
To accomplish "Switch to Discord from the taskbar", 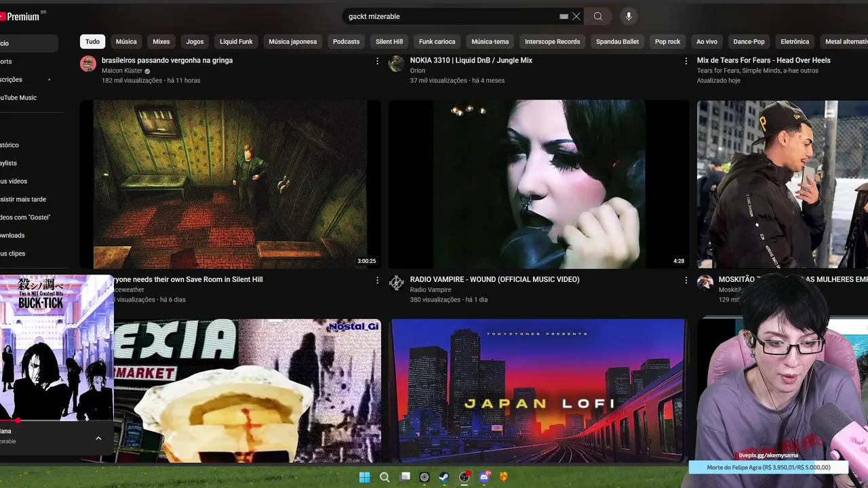I will tap(484, 477).
